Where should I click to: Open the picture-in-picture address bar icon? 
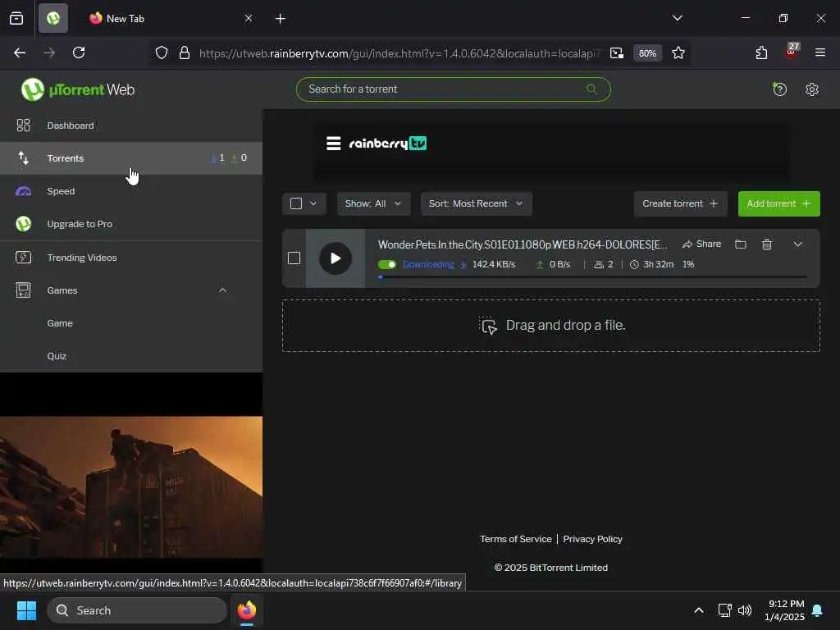coord(617,52)
